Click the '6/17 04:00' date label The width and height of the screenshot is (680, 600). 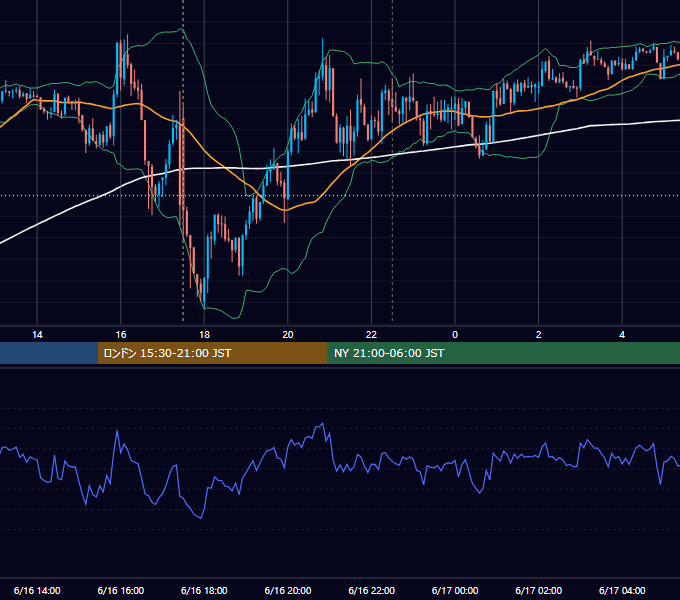tap(622, 590)
